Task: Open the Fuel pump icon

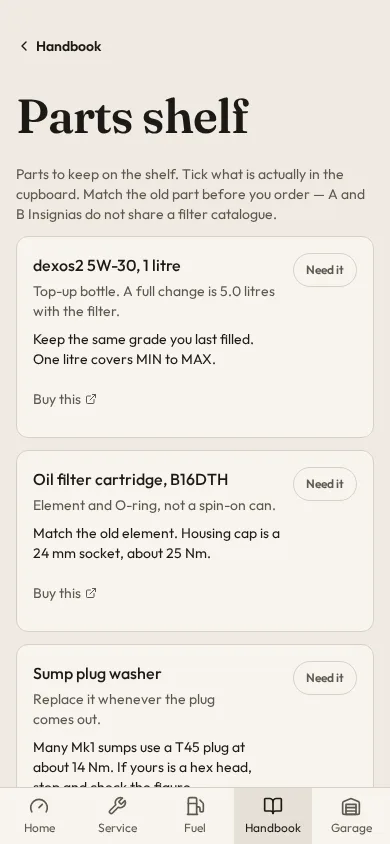Action: (x=195, y=806)
